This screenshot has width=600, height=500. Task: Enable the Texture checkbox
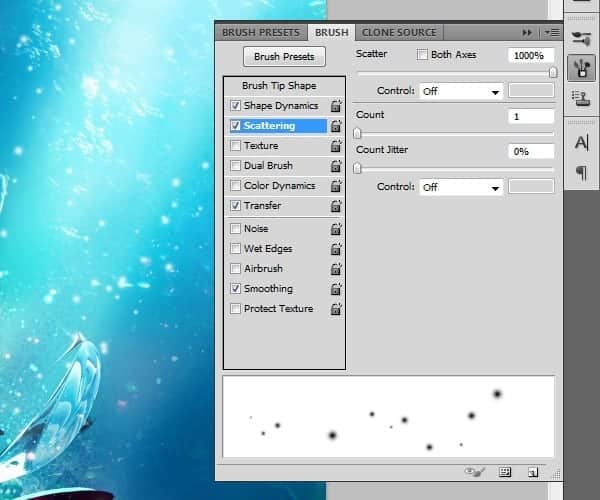[235, 146]
